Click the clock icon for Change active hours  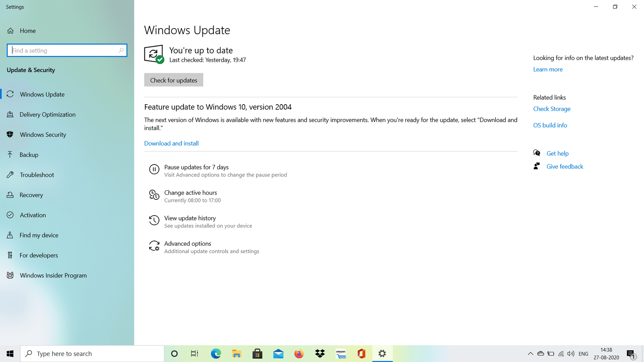pos(154,195)
